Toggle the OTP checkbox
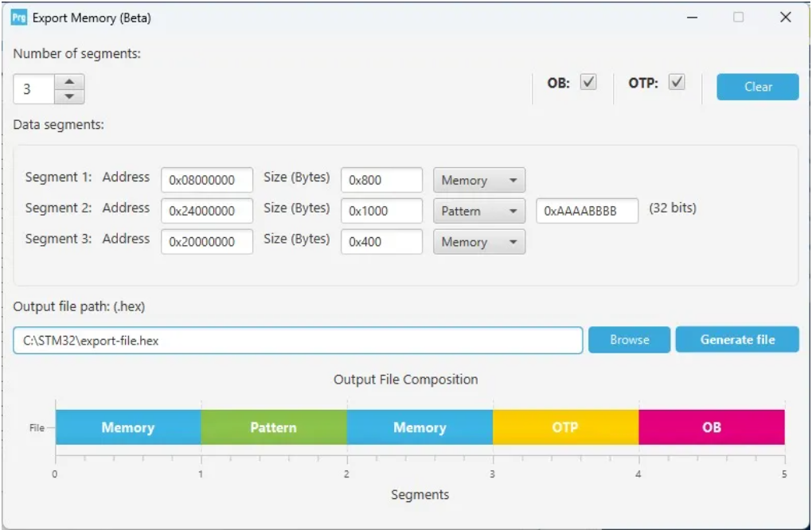The width and height of the screenshot is (812, 530). click(677, 82)
